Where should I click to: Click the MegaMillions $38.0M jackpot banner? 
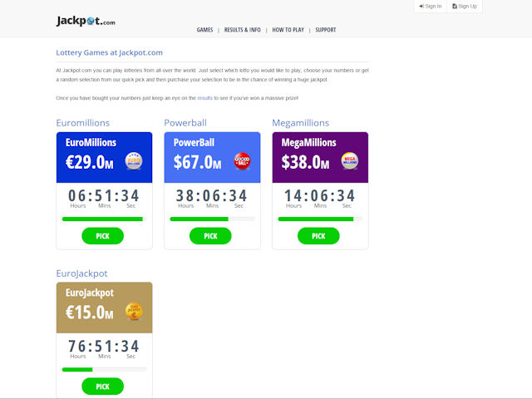point(320,157)
